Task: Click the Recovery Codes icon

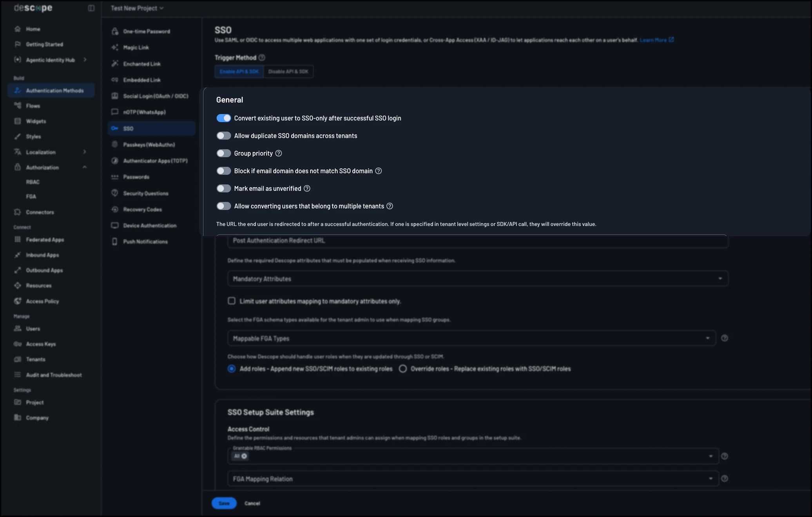Action: (x=115, y=209)
